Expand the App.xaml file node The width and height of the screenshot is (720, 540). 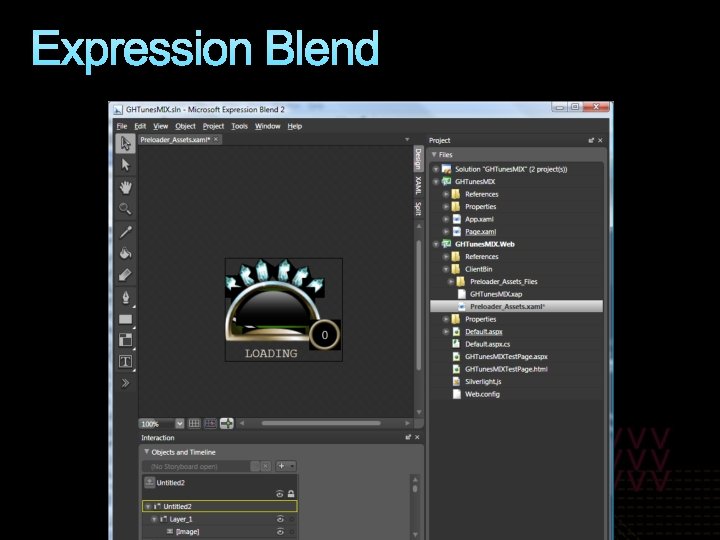point(445,219)
